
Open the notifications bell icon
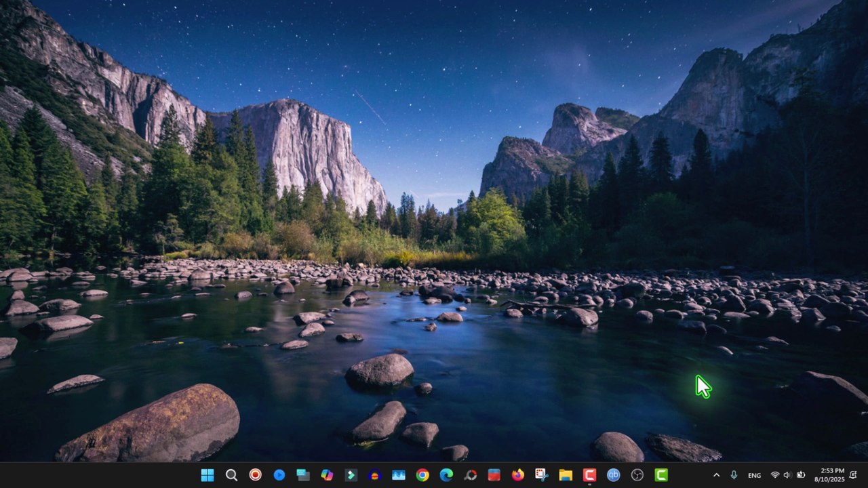pyautogui.click(x=853, y=475)
